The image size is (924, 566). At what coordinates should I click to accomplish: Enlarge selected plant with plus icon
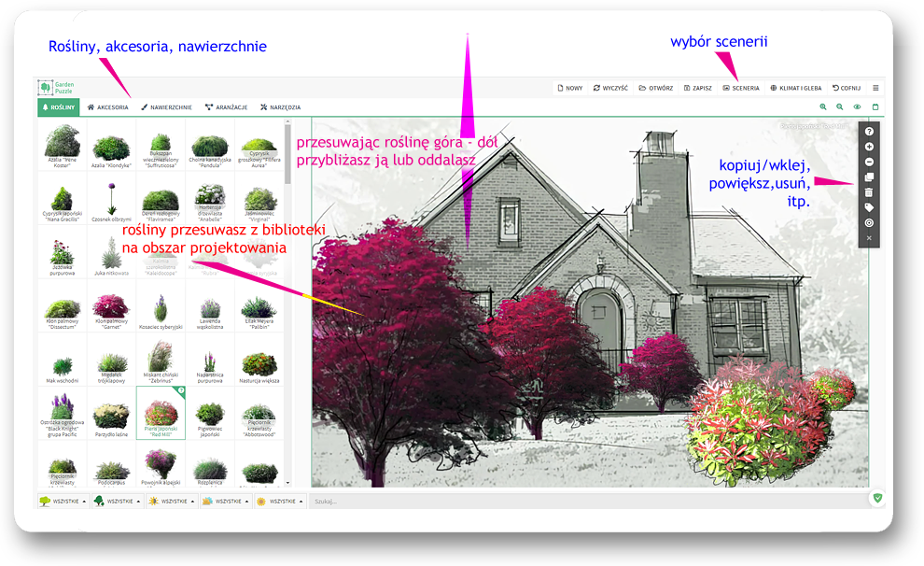tap(869, 148)
